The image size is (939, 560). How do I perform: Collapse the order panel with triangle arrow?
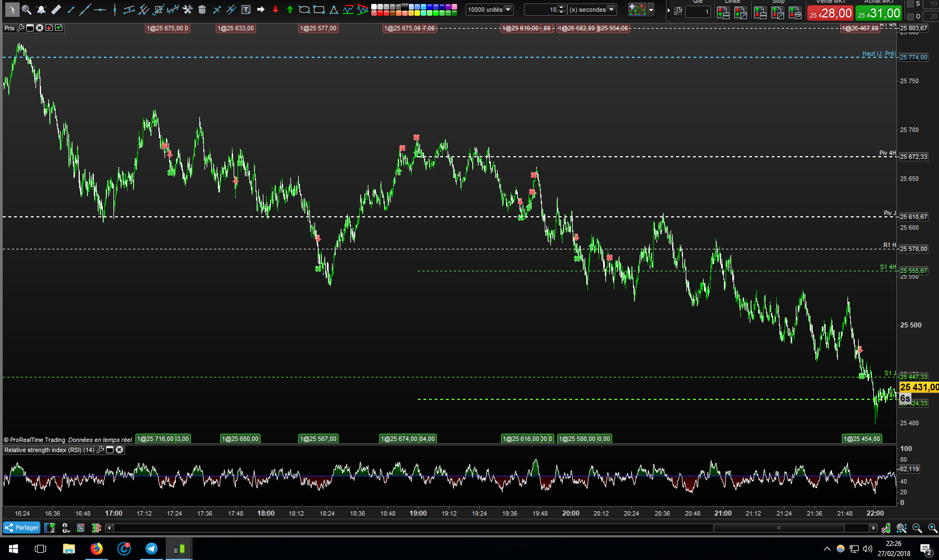[668, 11]
